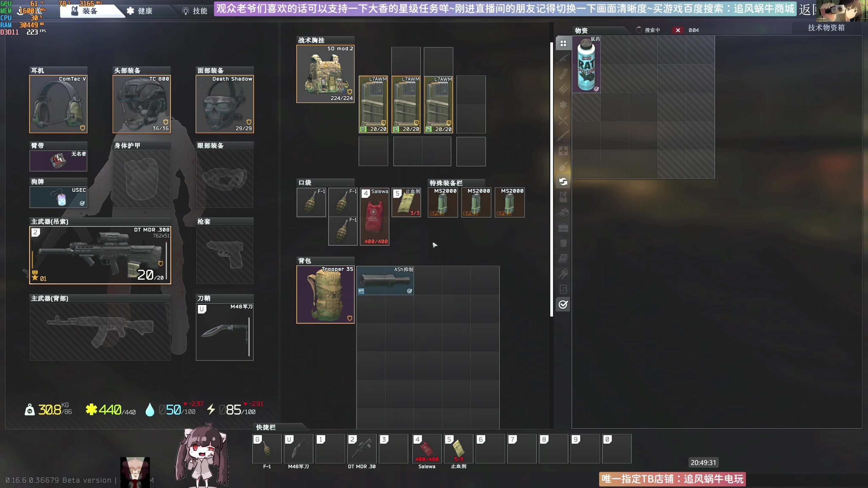
Task: Click quick bar slot G F-1 grenade
Action: click(x=267, y=449)
